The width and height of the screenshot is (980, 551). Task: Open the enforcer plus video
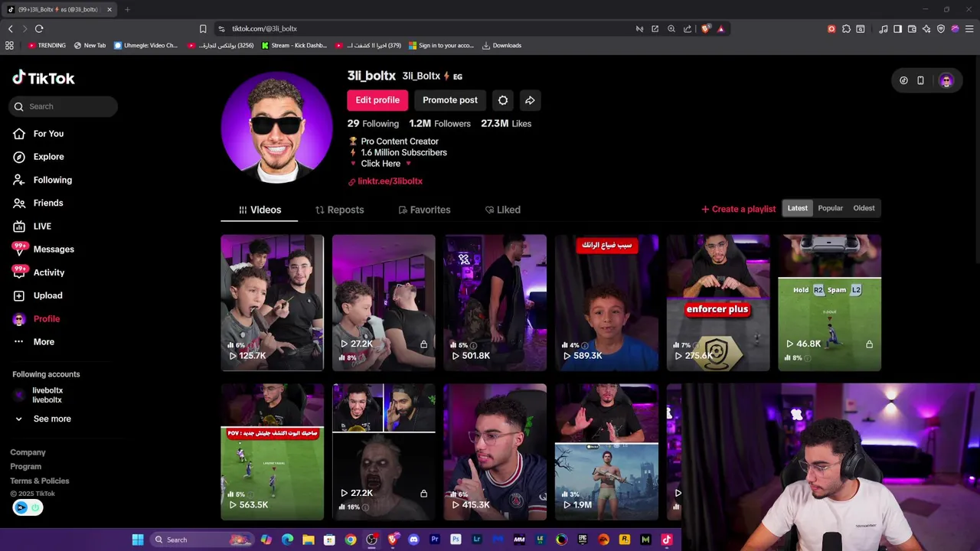718,303
